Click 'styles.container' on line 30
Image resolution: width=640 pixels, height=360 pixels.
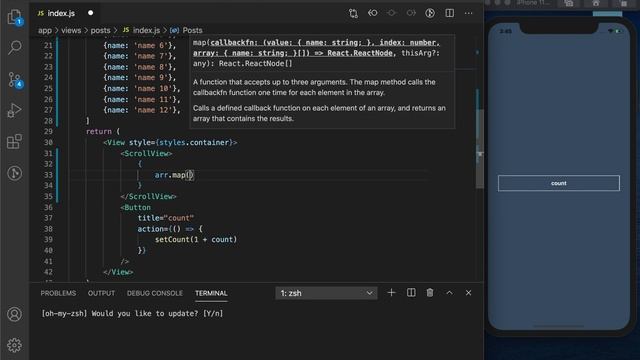click(x=193, y=142)
